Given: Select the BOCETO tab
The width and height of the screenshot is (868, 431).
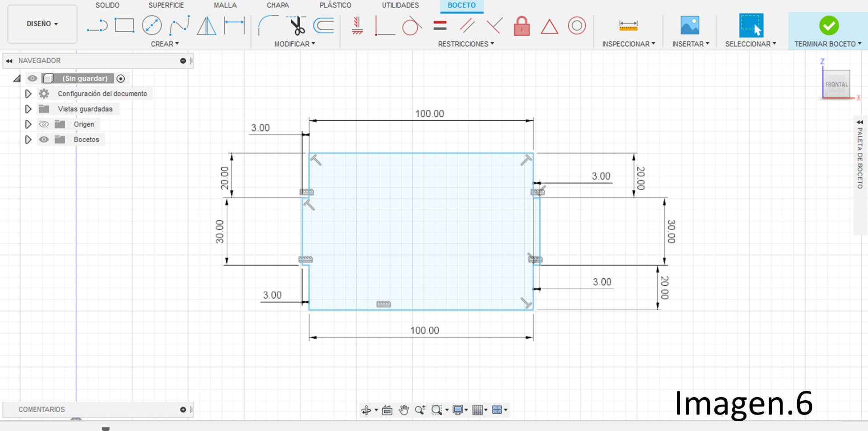Looking at the screenshot, I should (x=462, y=5).
